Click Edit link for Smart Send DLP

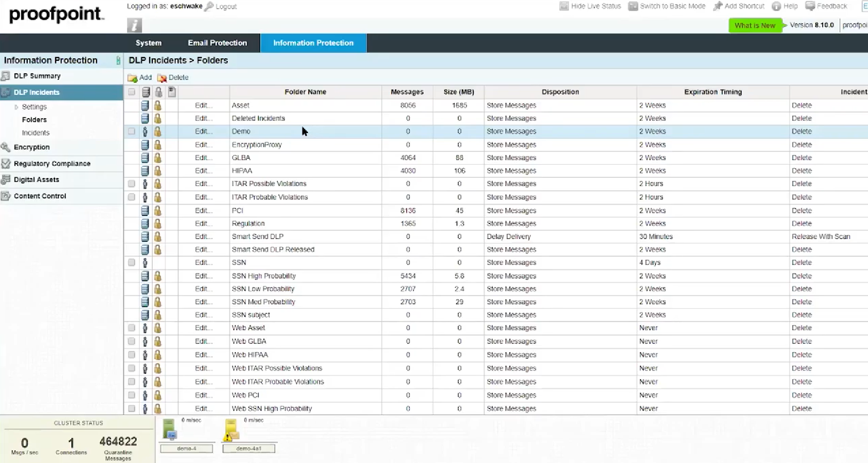(x=204, y=237)
